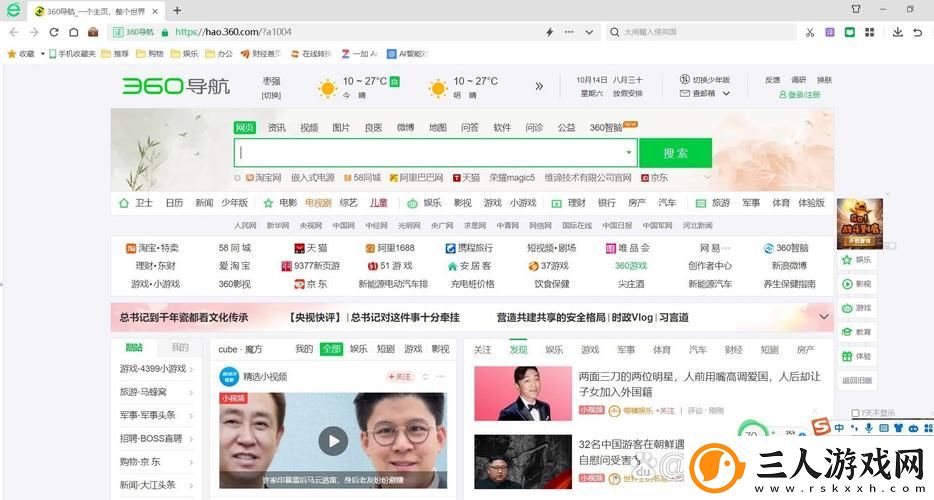The width and height of the screenshot is (934, 500).
Task: Open the sidebar 教育 graduation-cap shortcut
Action: (x=857, y=332)
